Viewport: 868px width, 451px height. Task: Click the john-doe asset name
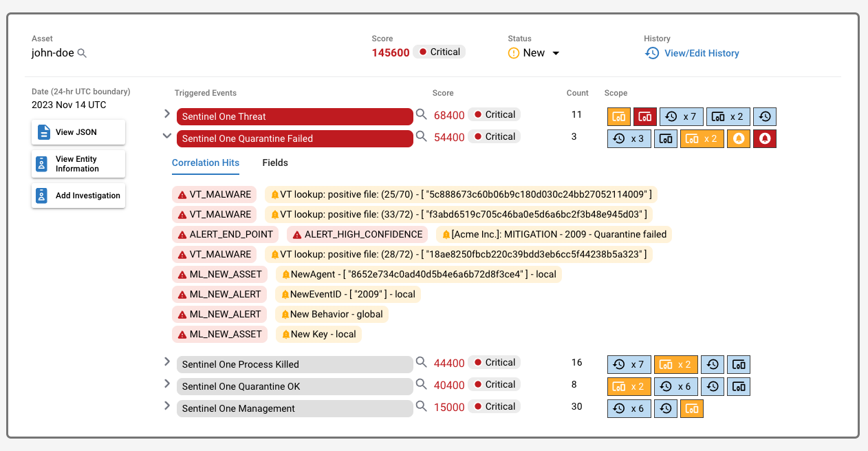click(53, 53)
